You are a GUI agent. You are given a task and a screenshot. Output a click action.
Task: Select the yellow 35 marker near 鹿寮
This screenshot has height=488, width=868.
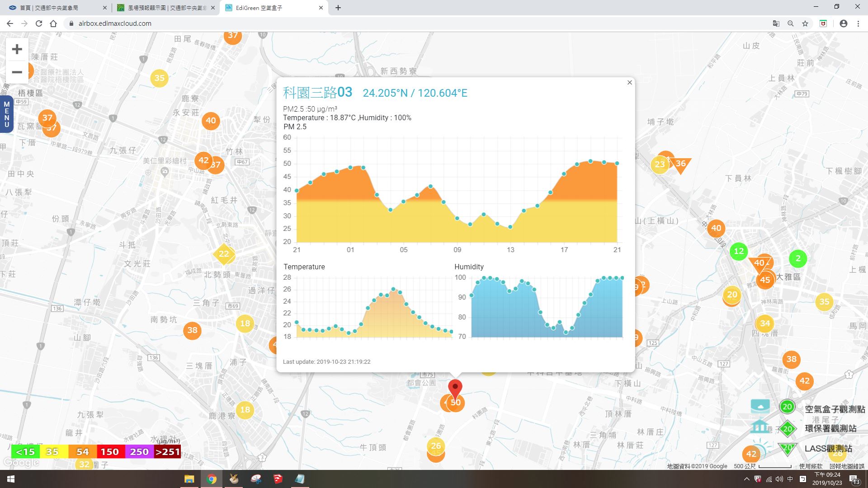coord(160,78)
